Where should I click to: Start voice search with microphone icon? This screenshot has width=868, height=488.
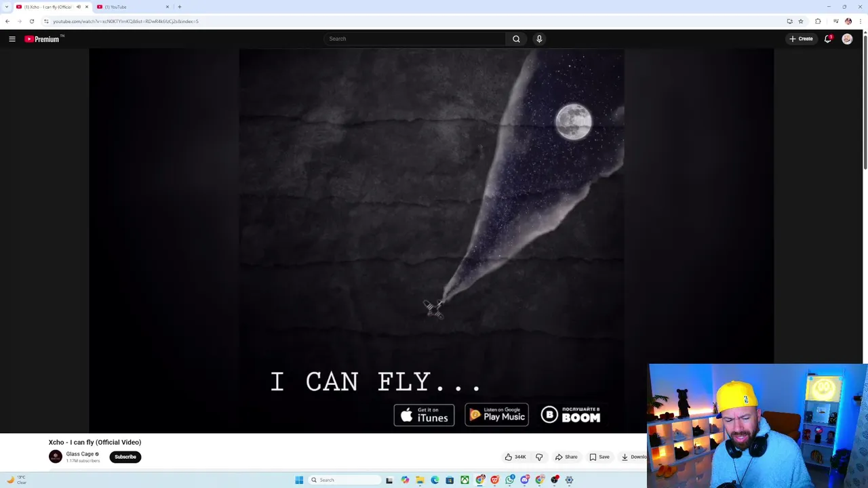tap(539, 39)
